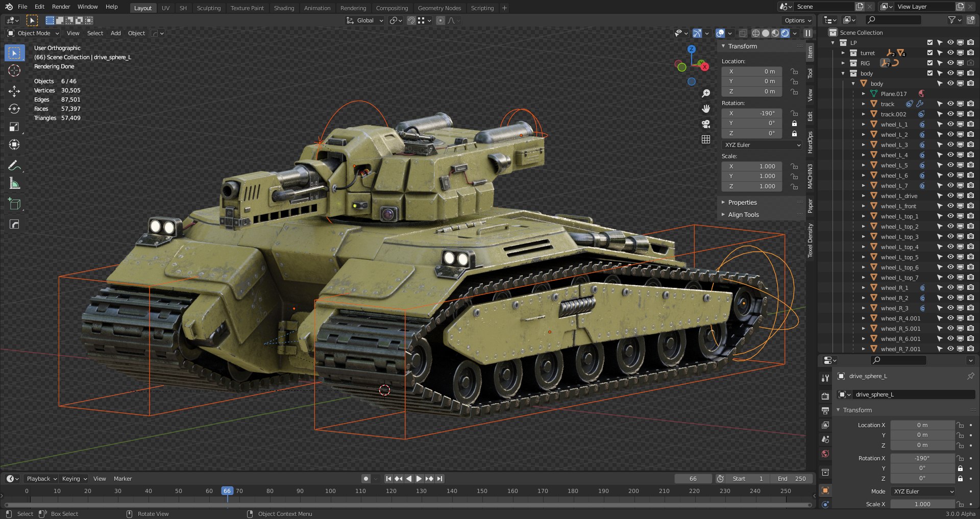
Task: Select the Scale tool
Action: pyautogui.click(x=14, y=127)
